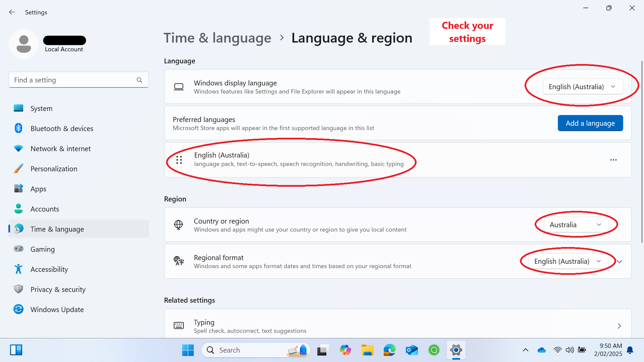Expand the Regional format section chevron
The height and width of the screenshot is (362, 644).
(620, 261)
